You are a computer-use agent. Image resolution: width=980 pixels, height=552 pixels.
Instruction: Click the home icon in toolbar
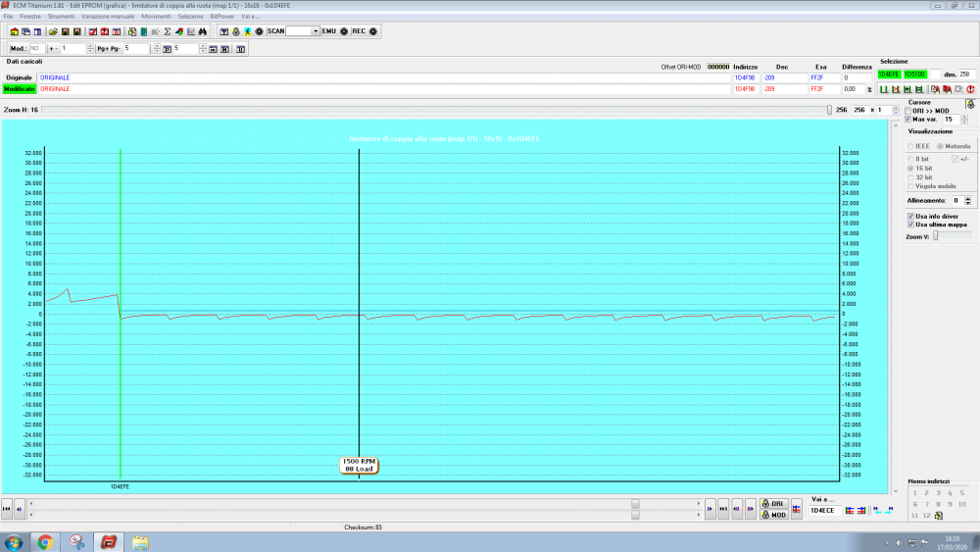[14, 31]
